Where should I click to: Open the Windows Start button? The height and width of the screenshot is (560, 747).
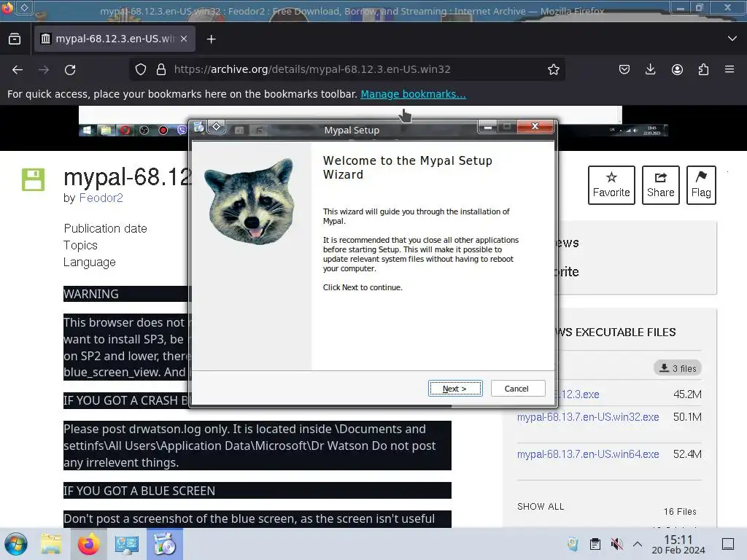(16, 544)
